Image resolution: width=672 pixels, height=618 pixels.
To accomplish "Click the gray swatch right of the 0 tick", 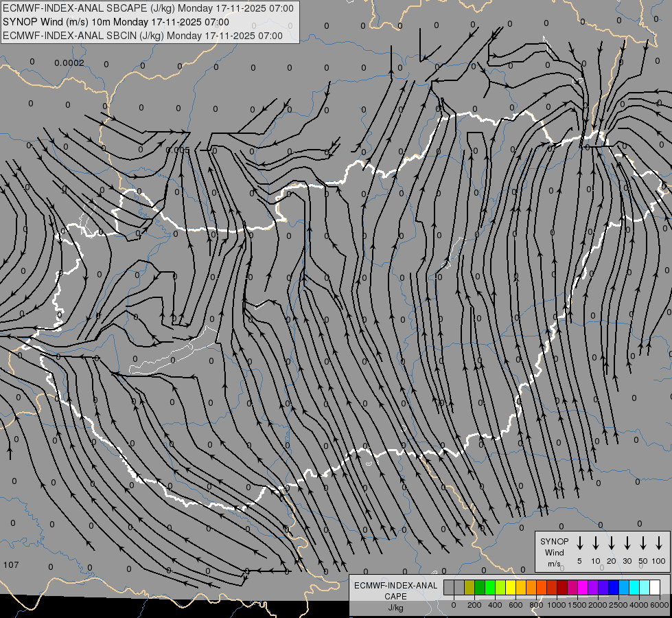I will (x=459, y=587).
